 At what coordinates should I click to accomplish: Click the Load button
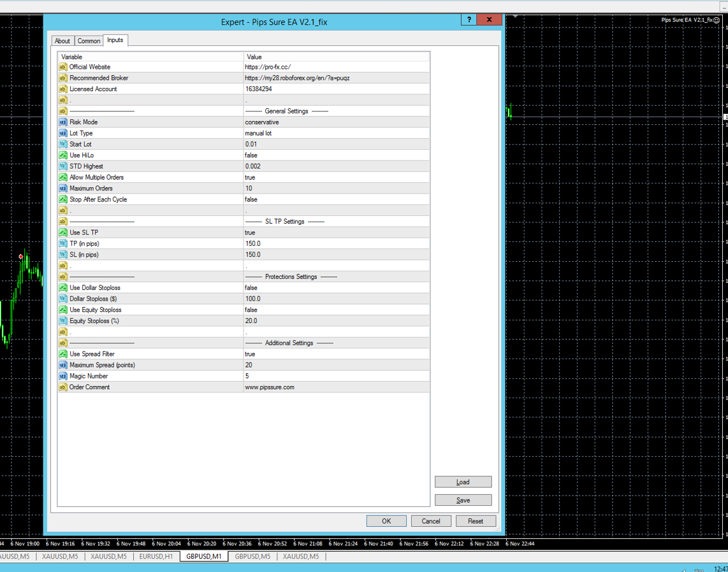pyautogui.click(x=463, y=482)
